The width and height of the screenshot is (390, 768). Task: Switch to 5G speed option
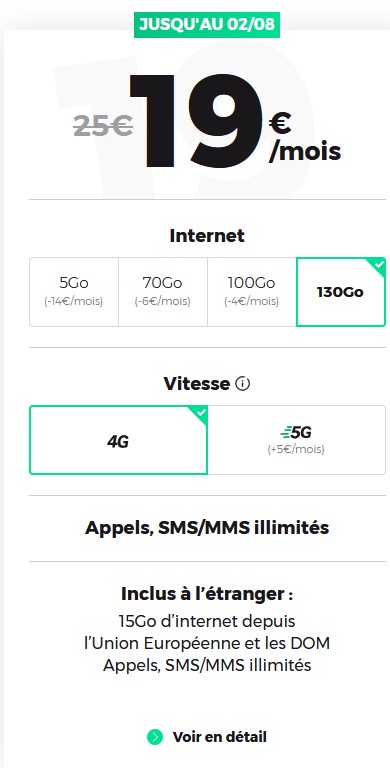coord(296,440)
